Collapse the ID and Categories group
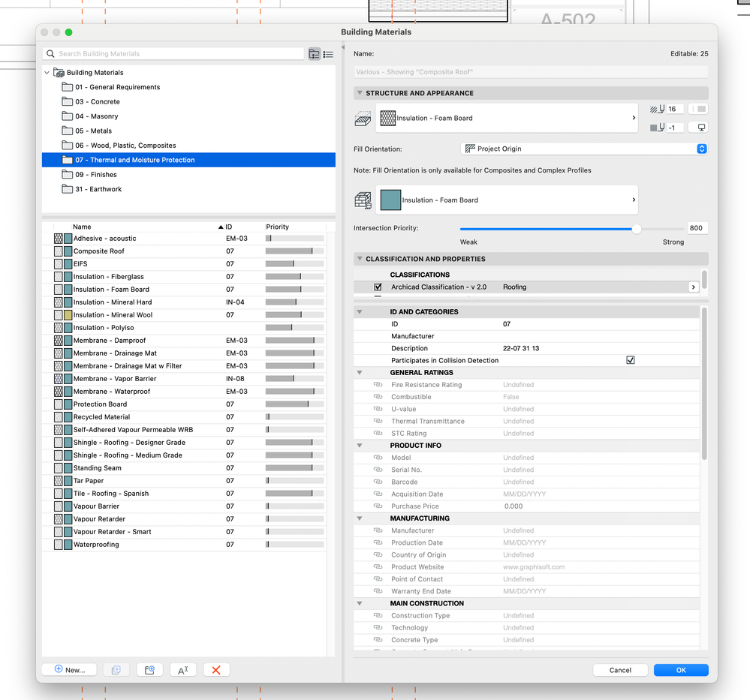750x700 pixels. [360, 312]
